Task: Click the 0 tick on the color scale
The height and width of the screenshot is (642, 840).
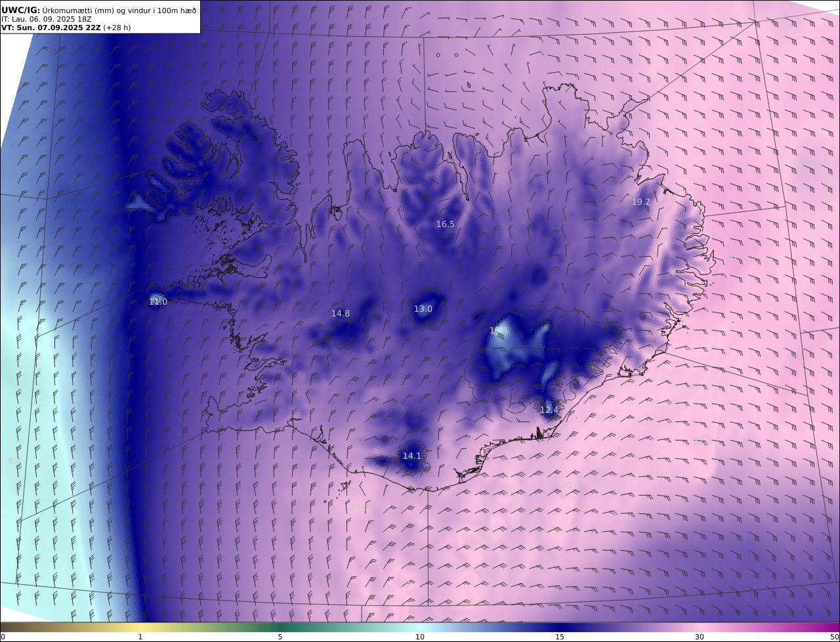Action: click(x=3, y=637)
